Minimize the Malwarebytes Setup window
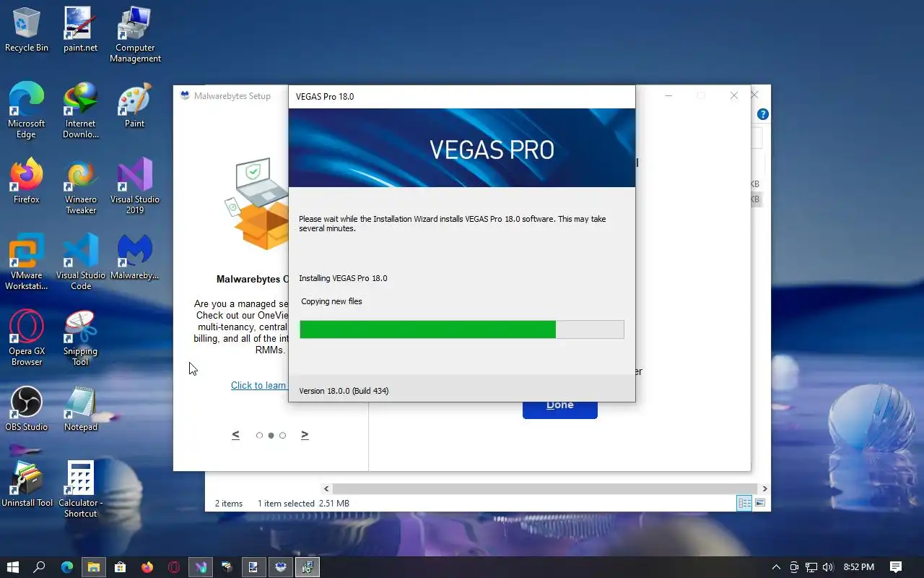 (668, 95)
